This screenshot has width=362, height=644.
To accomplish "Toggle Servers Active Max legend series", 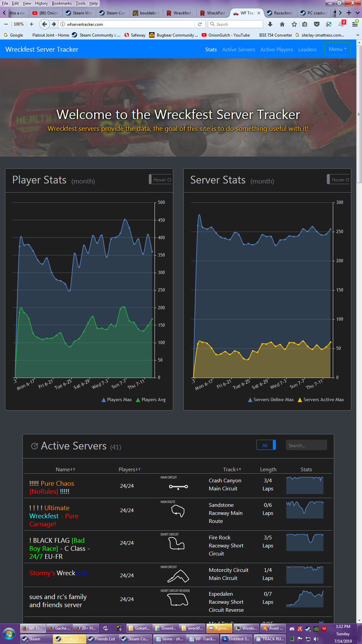I will 321,399.
